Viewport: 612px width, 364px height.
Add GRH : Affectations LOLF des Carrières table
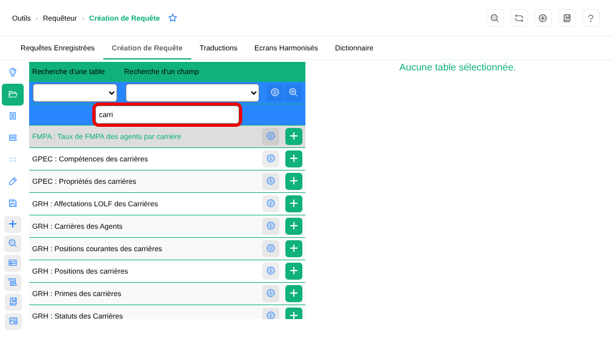pyautogui.click(x=294, y=204)
